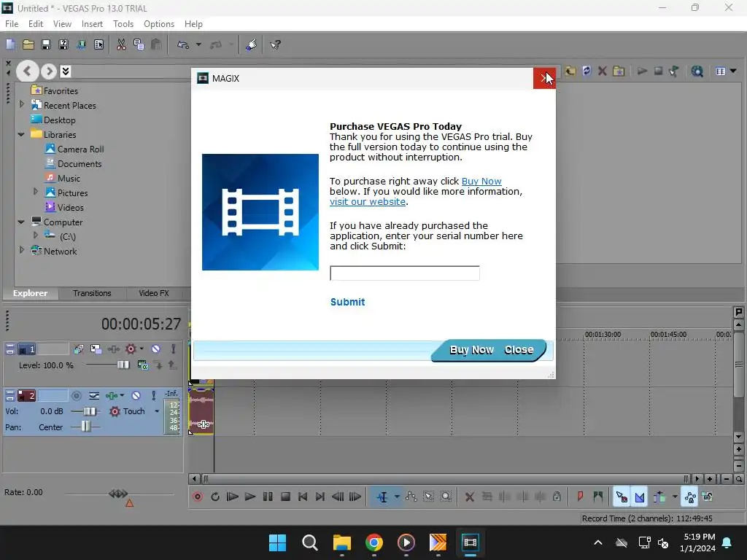Click the Play button in transport bar
Viewport: 747px width, 560px height.
[x=250, y=497]
